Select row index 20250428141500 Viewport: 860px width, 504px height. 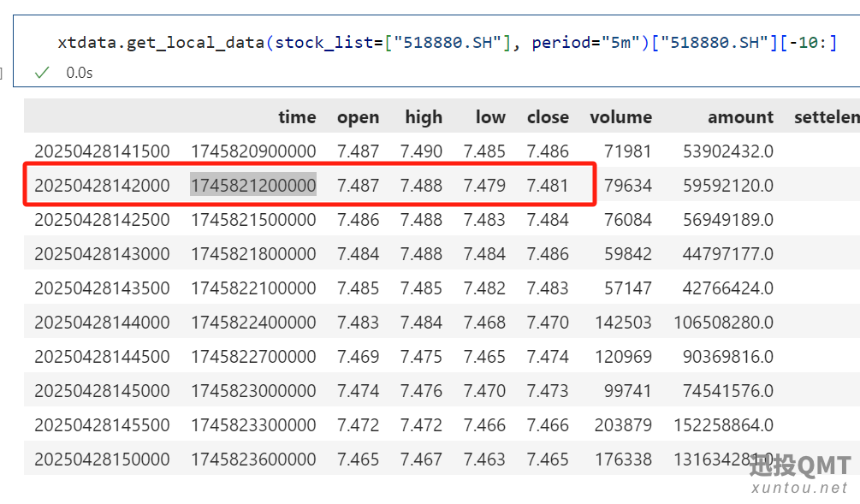click(102, 151)
